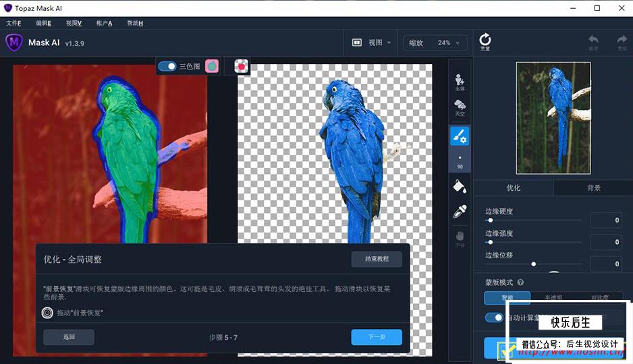Screen dimensions: 633x364
Task: Select the 半透明 mask mode
Action: [x=553, y=297]
